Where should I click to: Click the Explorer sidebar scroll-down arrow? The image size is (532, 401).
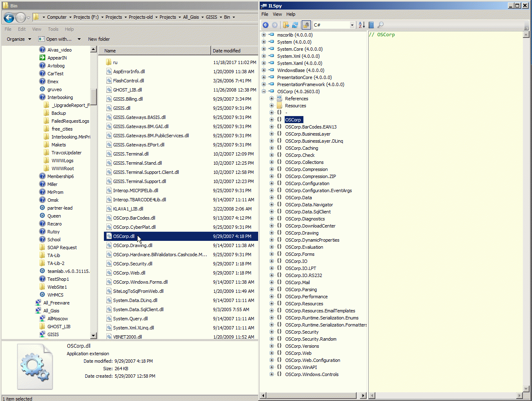(94, 336)
